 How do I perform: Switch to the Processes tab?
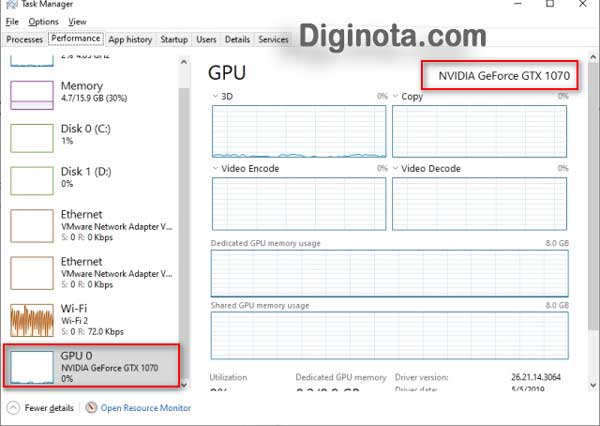[24, 39]
